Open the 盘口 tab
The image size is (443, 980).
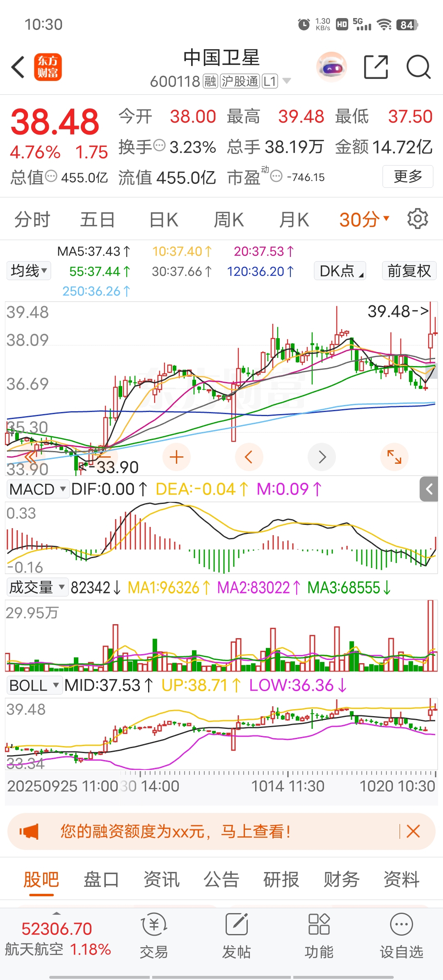pyautogui.click(x=101, y=880)
